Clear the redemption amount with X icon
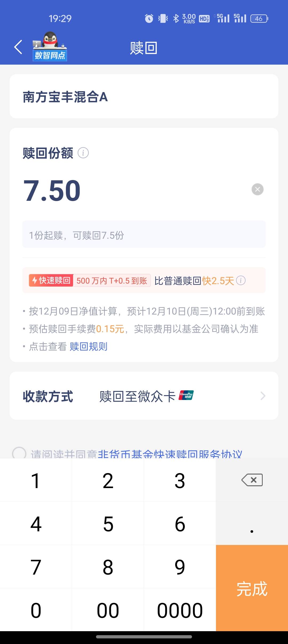 point(257,189)
